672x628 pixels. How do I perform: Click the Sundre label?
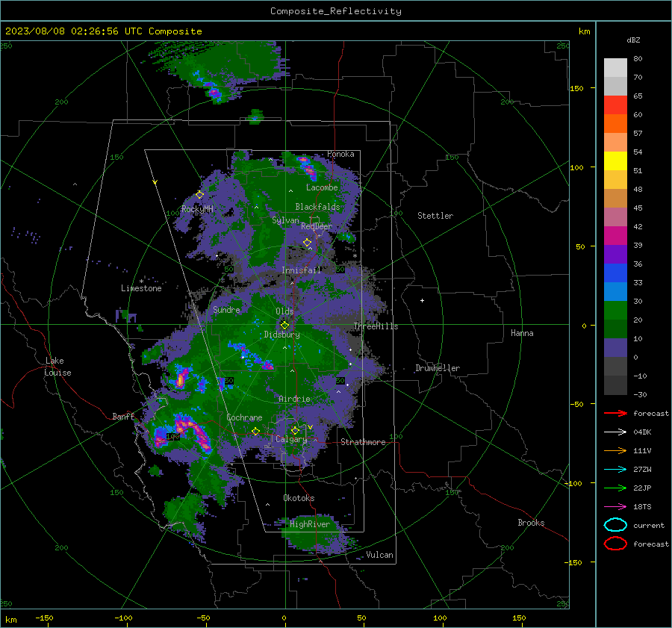[x=226, y=309]
